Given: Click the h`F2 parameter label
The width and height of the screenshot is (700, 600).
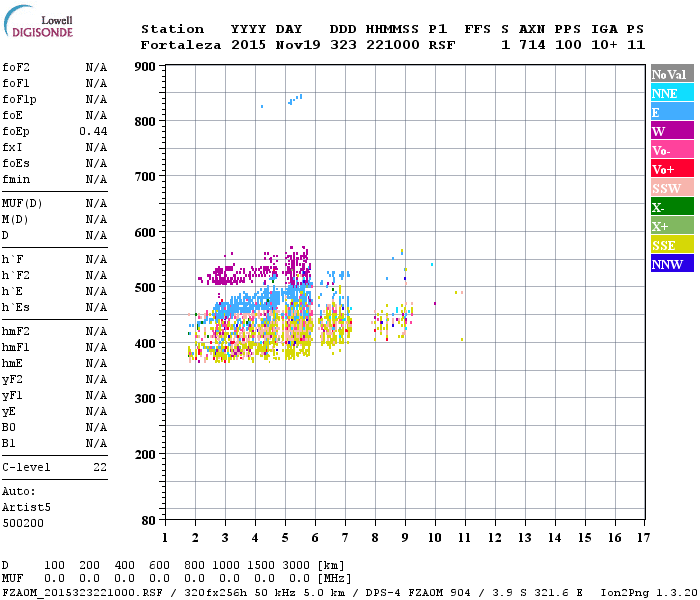Looking at the screenshot, I should [16, 275].
